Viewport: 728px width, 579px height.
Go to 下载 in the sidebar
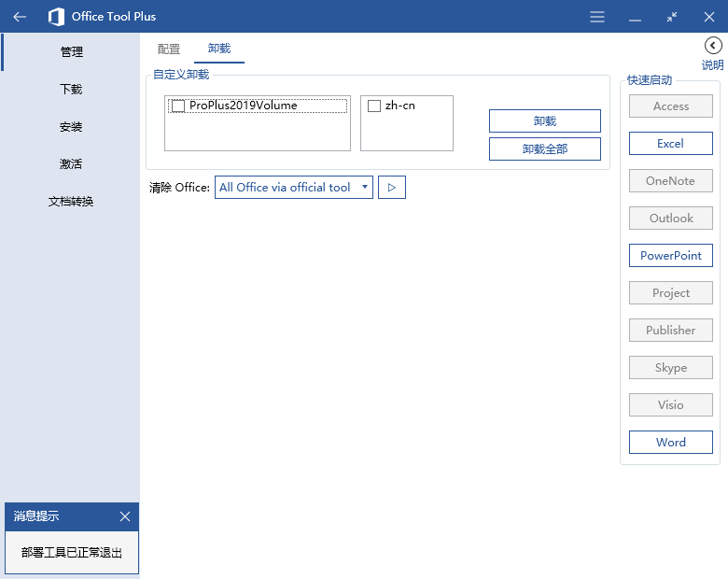click(x=71, y=90)
